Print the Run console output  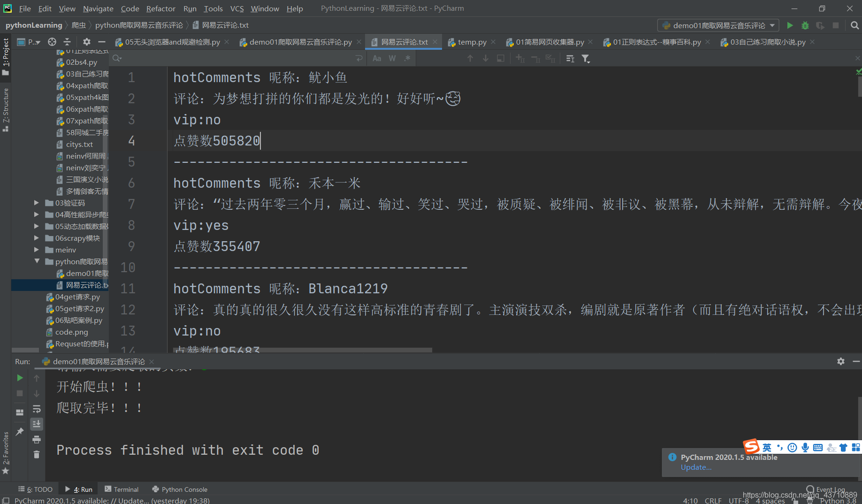tap(37, 439)
